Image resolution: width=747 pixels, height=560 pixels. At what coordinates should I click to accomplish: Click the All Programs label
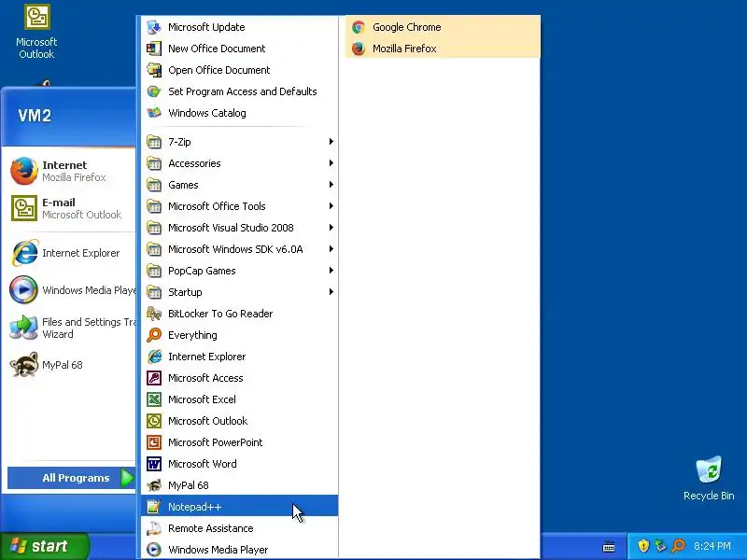point(76,478)
